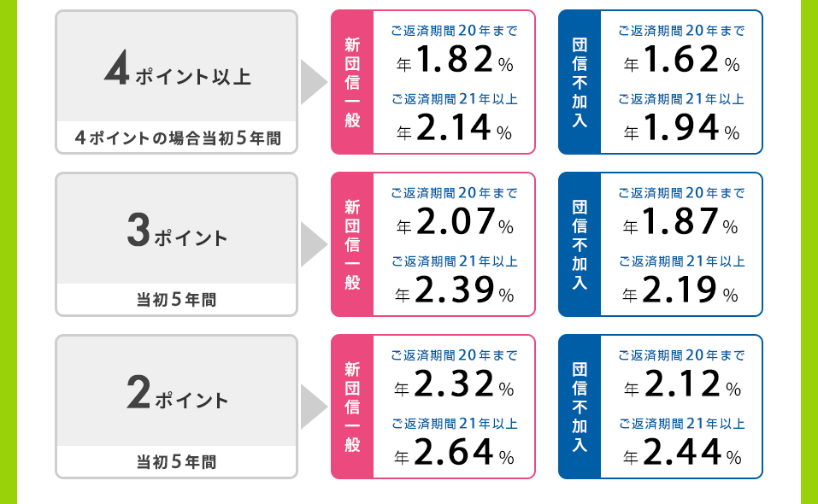This screenshot has width=818, height=504.
Task: Click the 年2.32% rate
Action: (x=455, y=384)
